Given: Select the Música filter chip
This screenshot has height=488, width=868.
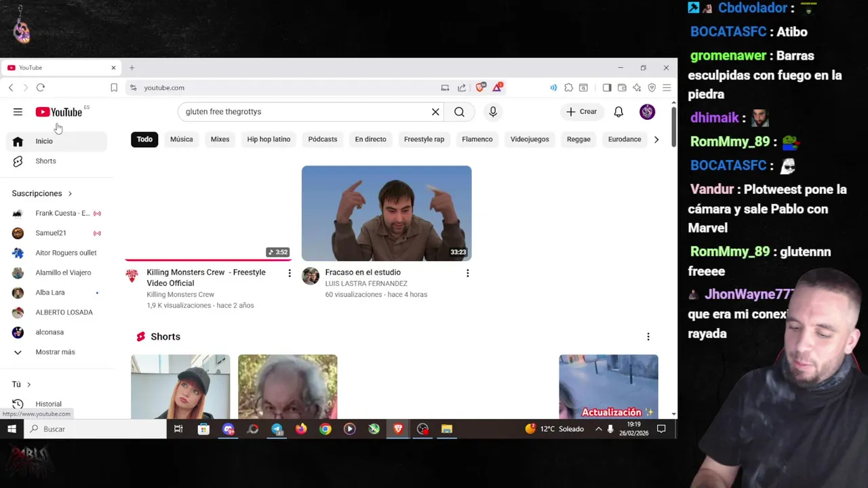Looking at the screenshot, I should [x=181, y=140].
